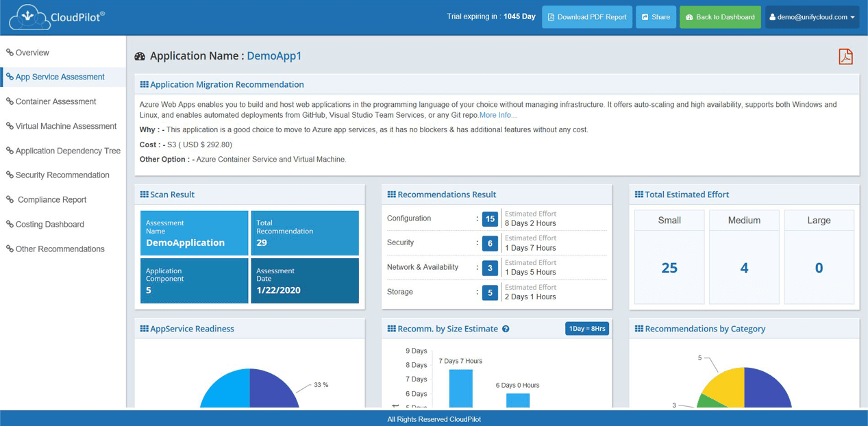Screen dimensions: 868x426
Task: Click Cost S3 ( USD $ 292.80) text
Action: pyautogui.click(x=186, y=145)
